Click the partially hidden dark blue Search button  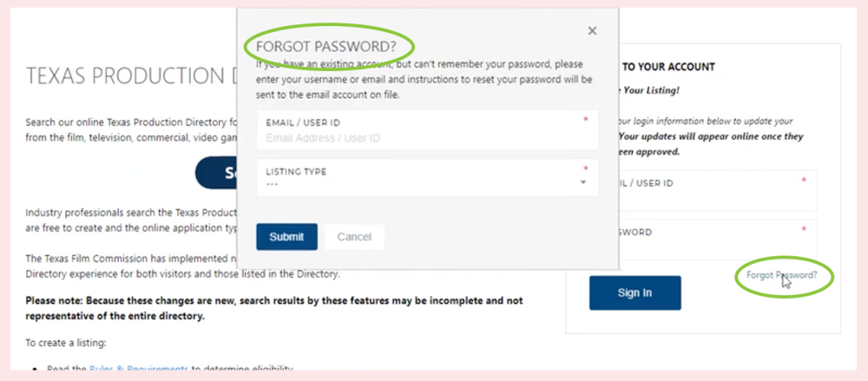pyautogui.click(x=217, y=173)
